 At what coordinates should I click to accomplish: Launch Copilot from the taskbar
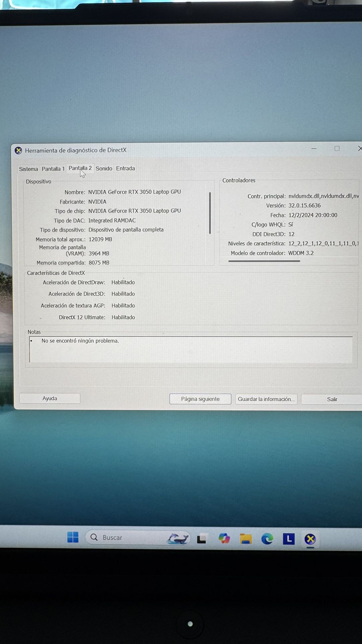click(224, 538)
